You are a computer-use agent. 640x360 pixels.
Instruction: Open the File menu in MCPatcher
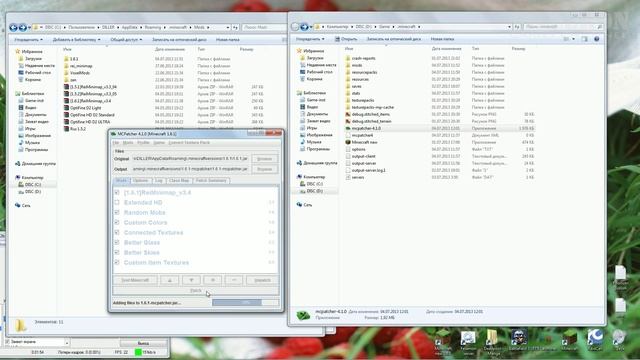[x=116, y=142]
